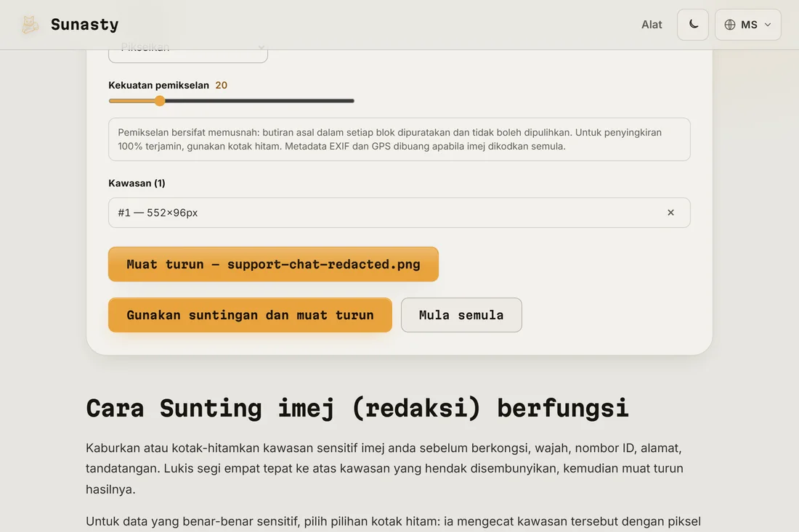Click the Sunasty cat logo icon

[30, 25]
